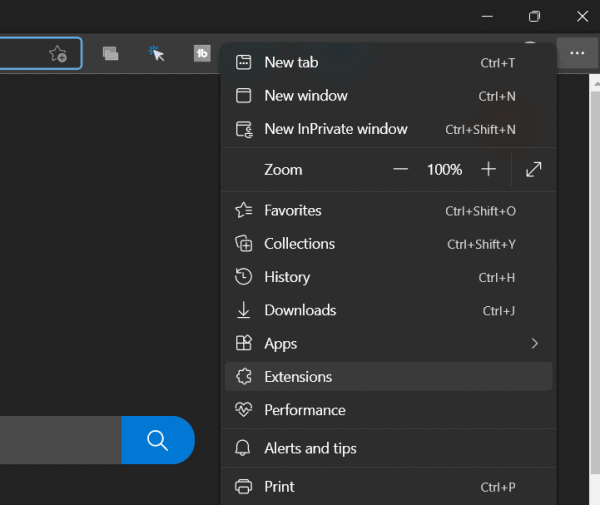The width and height of the screenshot is (600, 505).
Task: Click the Collections plus icon in menu
Action: [x=244, y=244]
